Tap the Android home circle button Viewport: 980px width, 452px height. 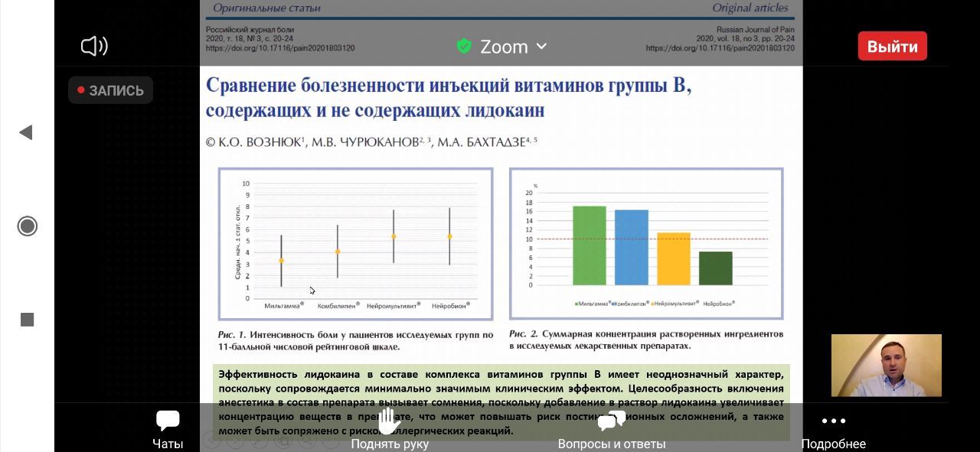click(x=28, y=226)
